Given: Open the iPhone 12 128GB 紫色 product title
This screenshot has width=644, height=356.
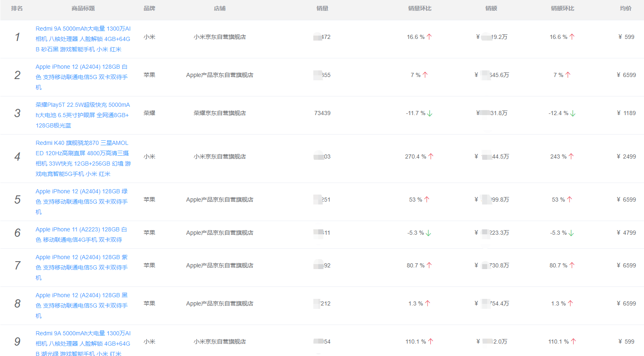Looking at the screenshot, I should [x=82, y=267].
